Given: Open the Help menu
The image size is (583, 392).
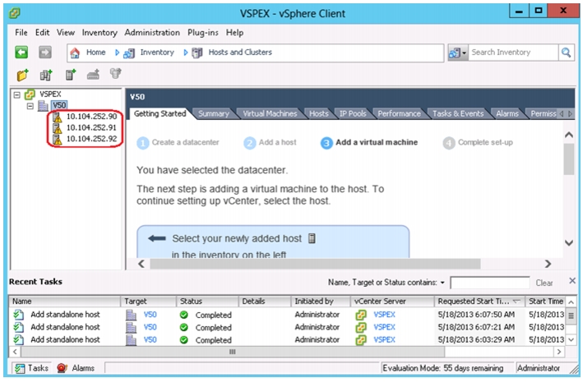Looking at the screenshot, I should tap(234, 33).
